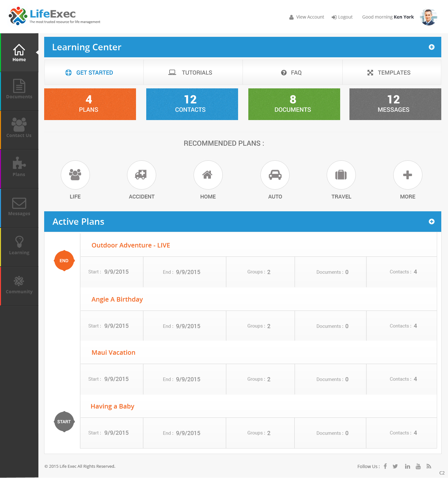Open Contact Us in the sidebar
Viewport: 448px width, 478px height.
point(19,130)
